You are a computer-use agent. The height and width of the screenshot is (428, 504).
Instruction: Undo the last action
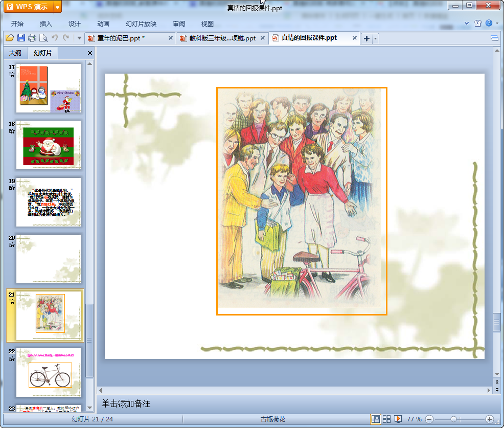[x=55, y=38]
